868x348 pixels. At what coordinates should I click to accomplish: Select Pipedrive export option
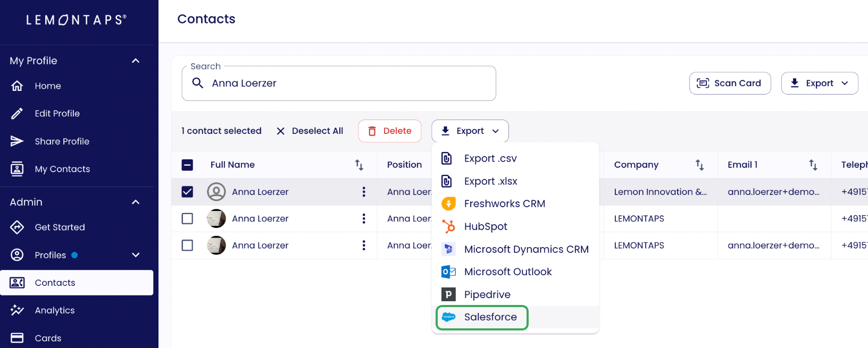coord(515,294)
